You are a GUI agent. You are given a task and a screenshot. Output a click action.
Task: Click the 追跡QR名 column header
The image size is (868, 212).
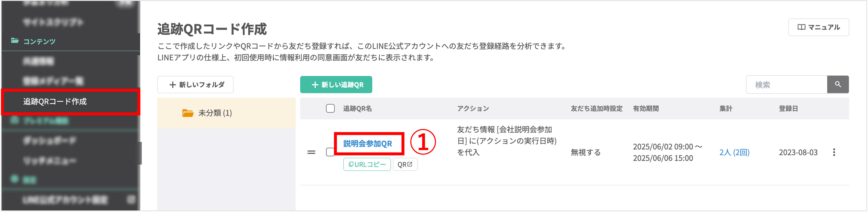[x=357, y=108]
